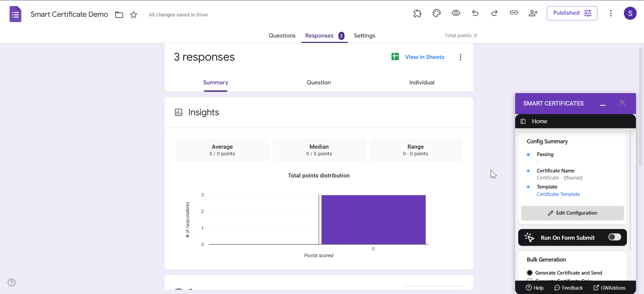Image resolution: width=644 pixels, height=294 pixels.
Task: Click the Insights chart icon
Action: pos(178,112)
